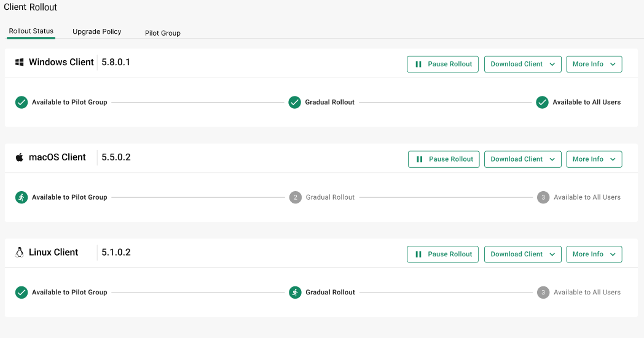The image size is (644, 338).
Task: Open the Pilot Group tab
Action: (x=163, y=33)
